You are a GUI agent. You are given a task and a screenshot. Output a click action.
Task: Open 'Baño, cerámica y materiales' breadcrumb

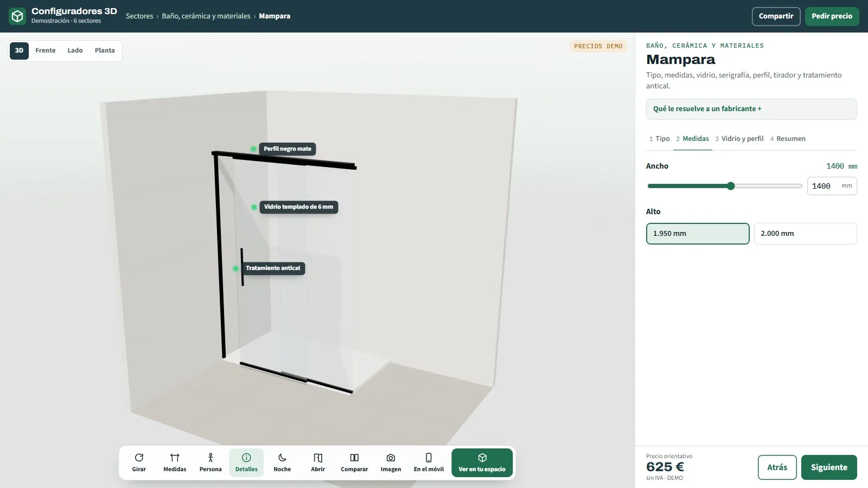pos(206,16)
